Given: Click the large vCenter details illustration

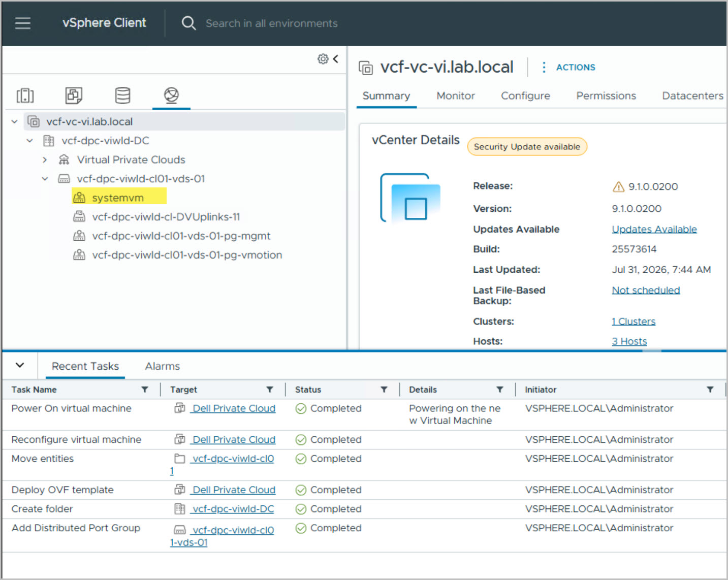Looking at the screenshot, I should pyautogui.click(x=410, y=198).
